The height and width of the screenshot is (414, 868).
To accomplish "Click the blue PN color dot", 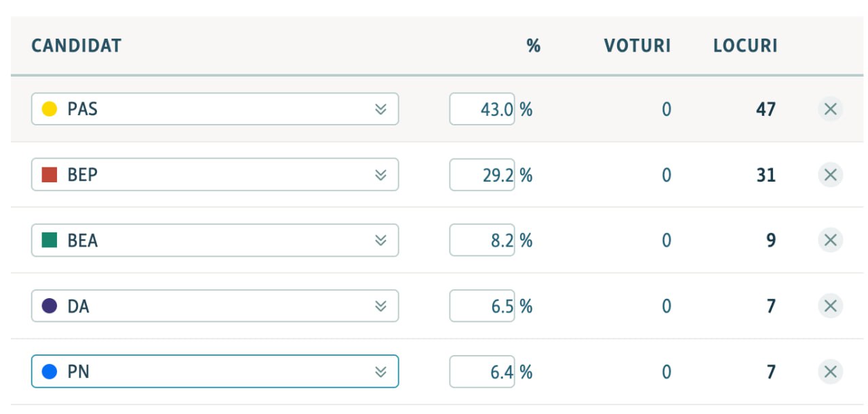I will click(x=50, y=371).
